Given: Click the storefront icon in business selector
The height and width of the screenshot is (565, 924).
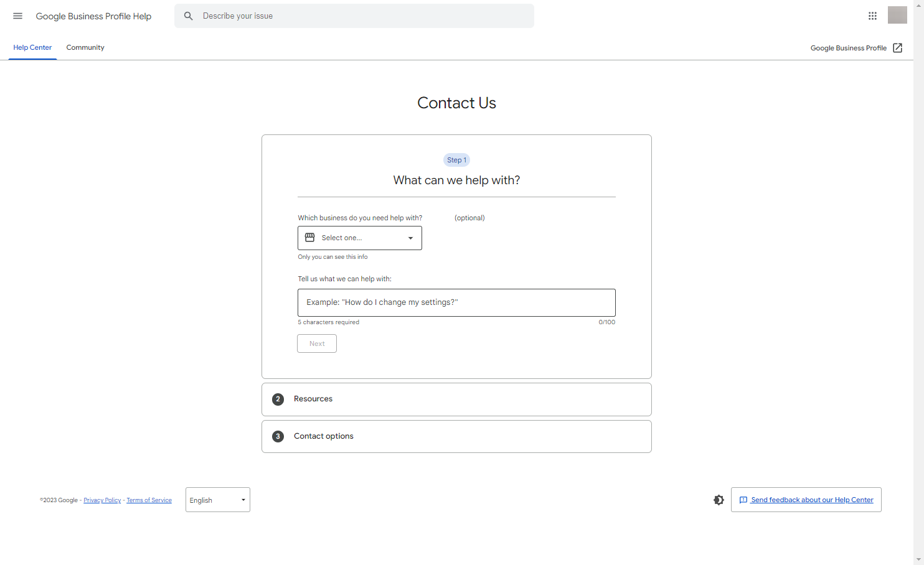Looking at the screenshot, I should (309, 238).
